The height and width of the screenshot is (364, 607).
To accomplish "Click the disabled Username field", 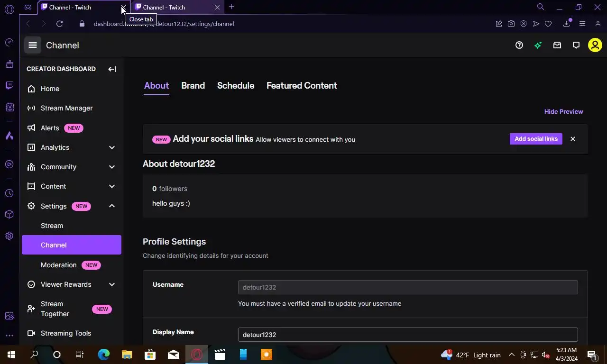I will (x=408, y=287).
